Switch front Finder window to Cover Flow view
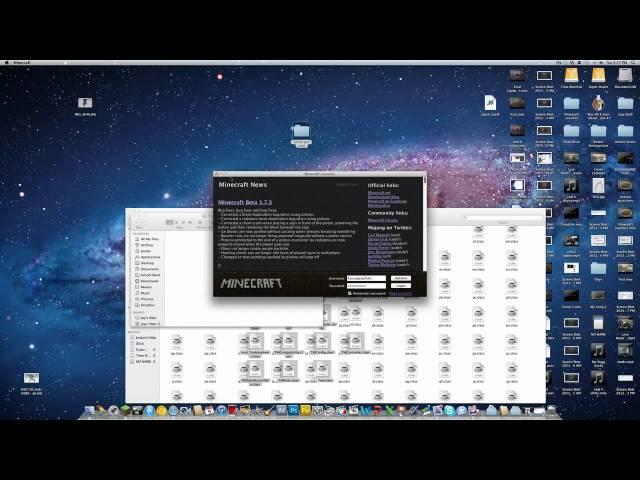 190,222
